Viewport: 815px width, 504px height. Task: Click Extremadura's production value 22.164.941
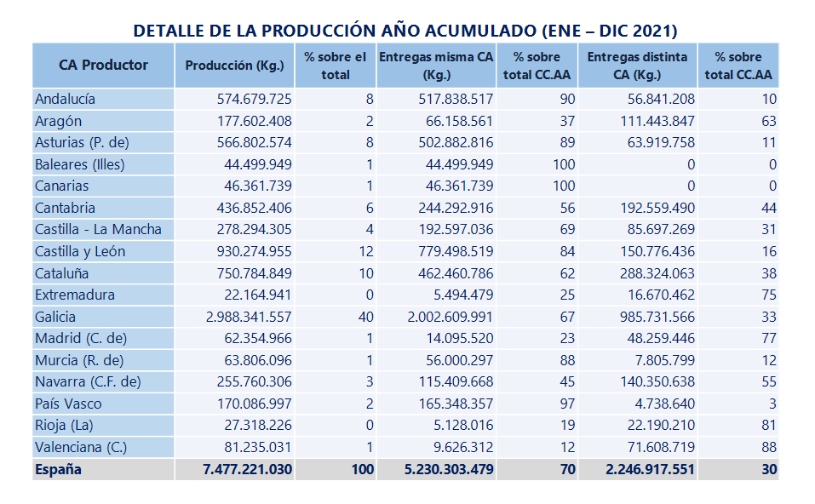(x=257, y=294)
